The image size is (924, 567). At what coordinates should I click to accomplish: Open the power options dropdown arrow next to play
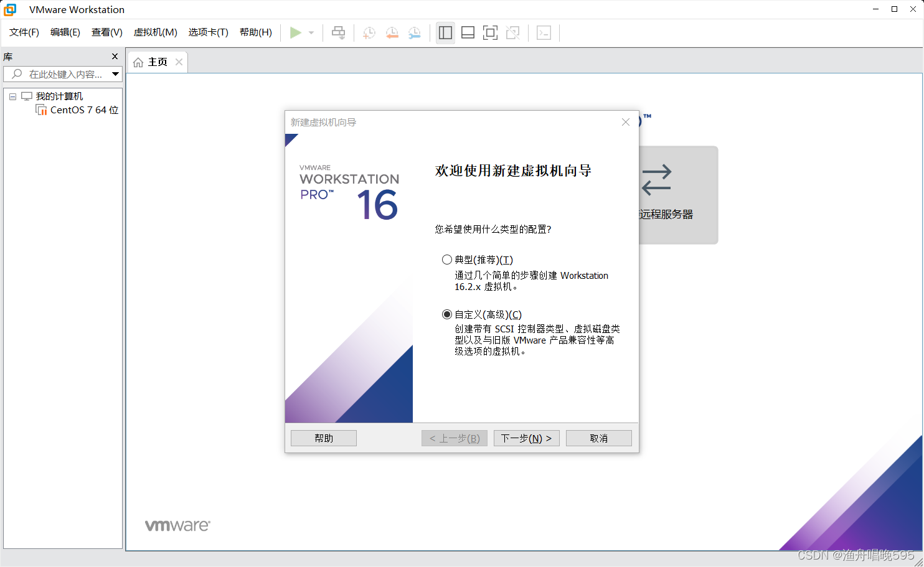311,33
